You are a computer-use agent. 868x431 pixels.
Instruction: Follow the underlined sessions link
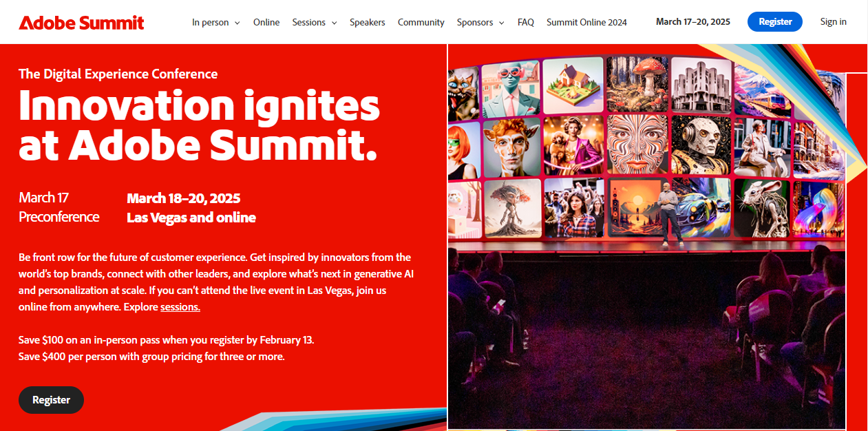coord(180,307)
